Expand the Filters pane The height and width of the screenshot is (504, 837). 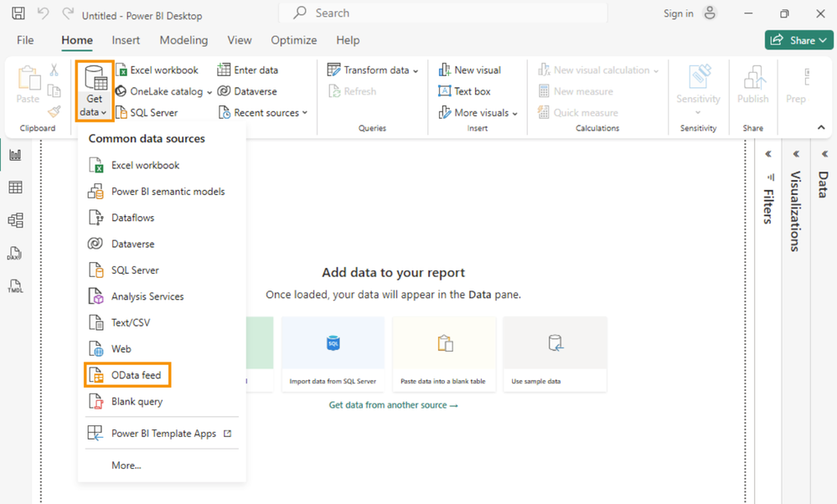(768, 154)
